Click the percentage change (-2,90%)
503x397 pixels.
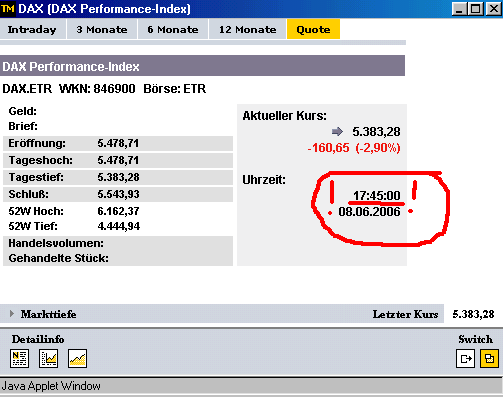378,148
